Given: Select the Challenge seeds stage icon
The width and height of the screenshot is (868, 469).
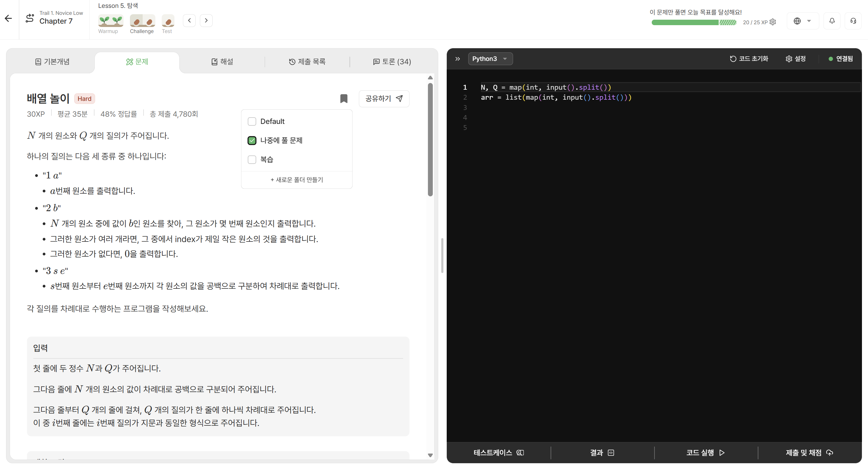Looking at the screenshot, I should click(142, 21).
